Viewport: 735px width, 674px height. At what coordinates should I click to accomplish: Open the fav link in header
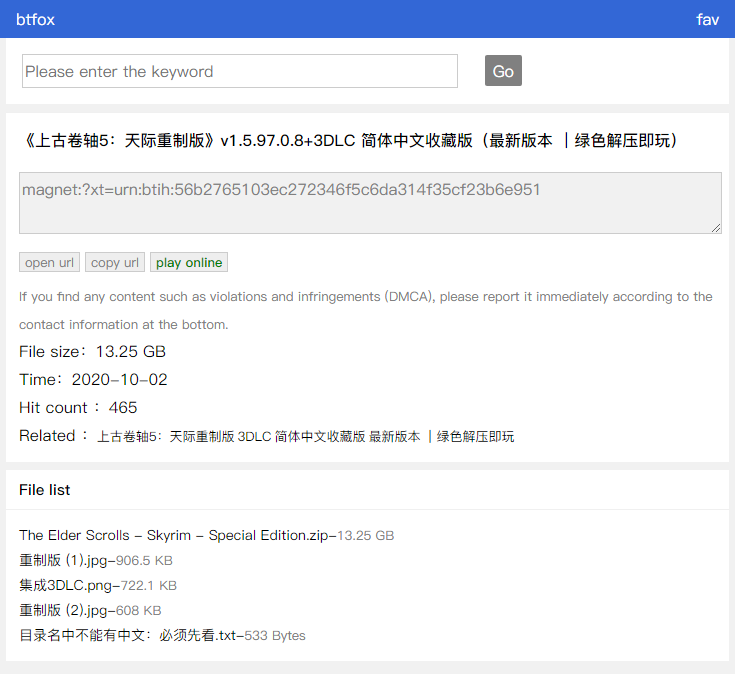click(707, 20)
